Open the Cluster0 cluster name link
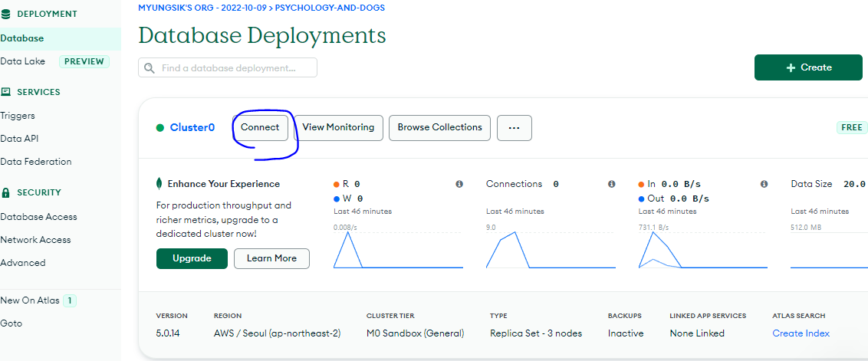This screenshot has width=868, height=361. point(192,127)
